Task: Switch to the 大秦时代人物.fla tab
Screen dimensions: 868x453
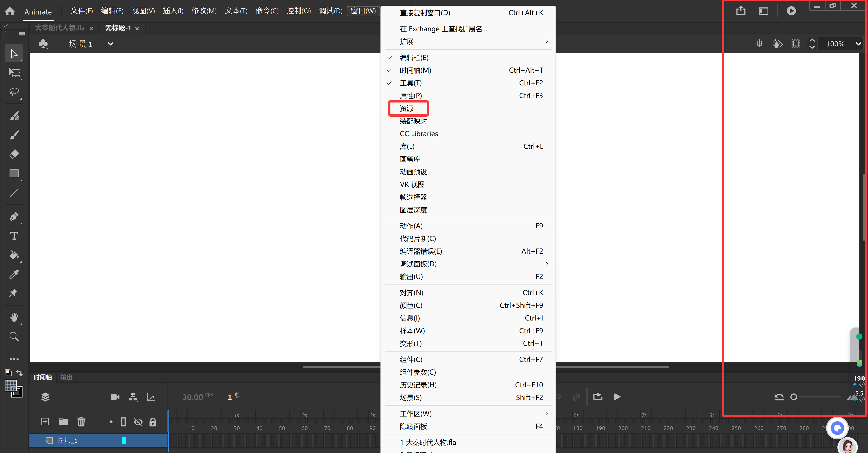Action: coord(60,28)
